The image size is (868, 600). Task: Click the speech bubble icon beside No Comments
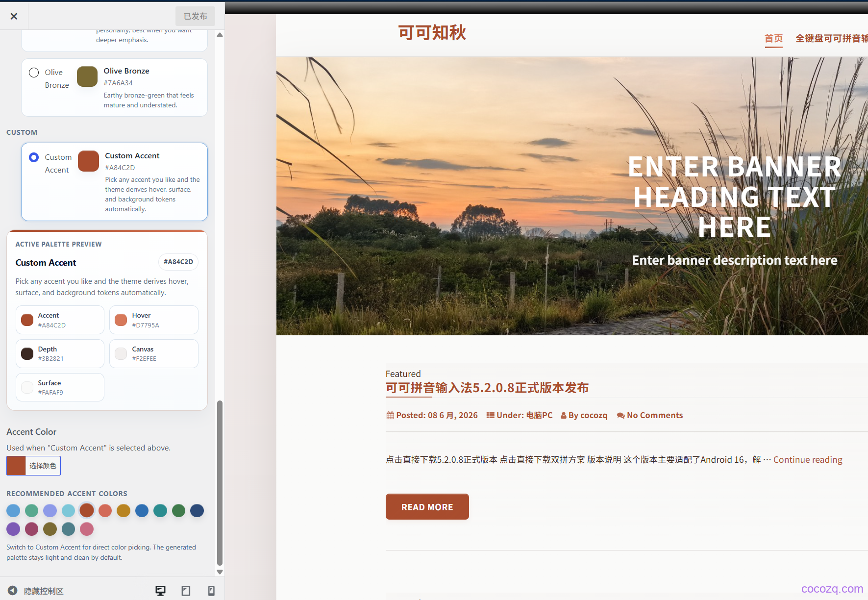pos(621,416)
